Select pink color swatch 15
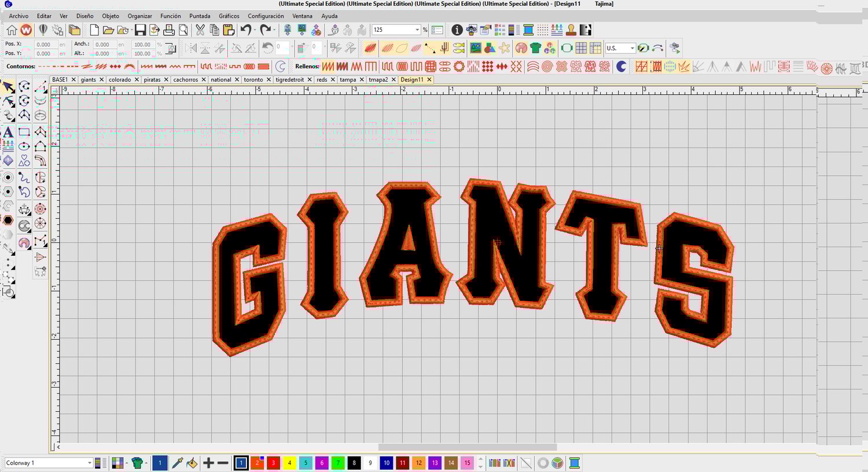 (467, 463)
